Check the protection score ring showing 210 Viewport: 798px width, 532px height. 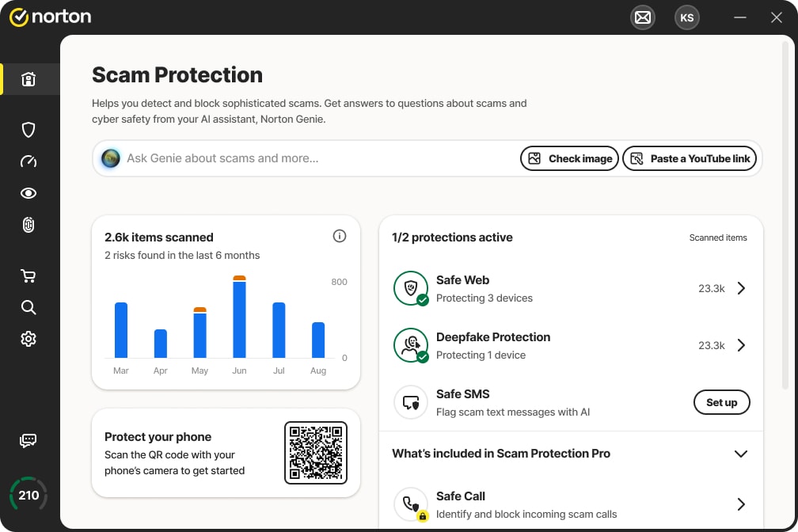[x=28, y=495]
